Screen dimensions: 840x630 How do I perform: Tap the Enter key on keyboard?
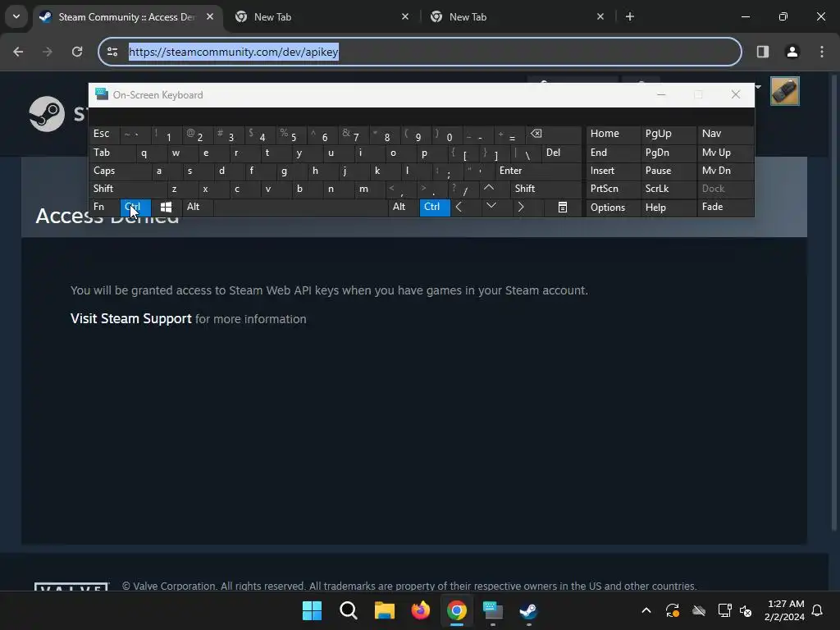click(537, 171)
